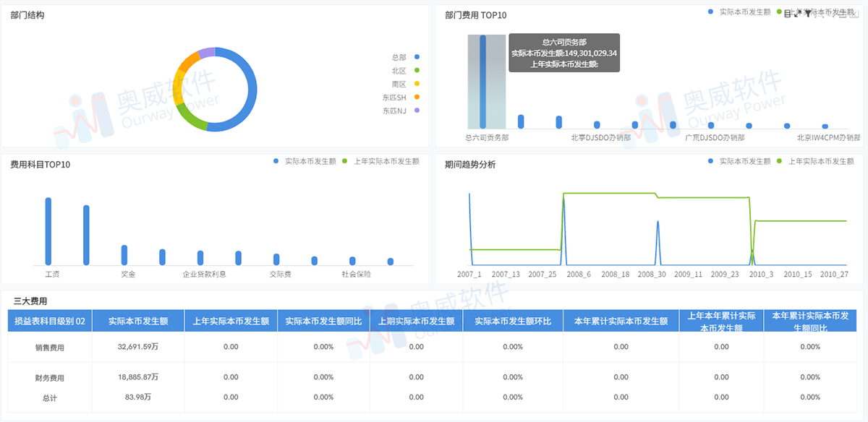The width and height of the screenshot is (868, 422).
Task: Sort by 实际本币发生额同比 column header
Action: (x=323, y=322)
